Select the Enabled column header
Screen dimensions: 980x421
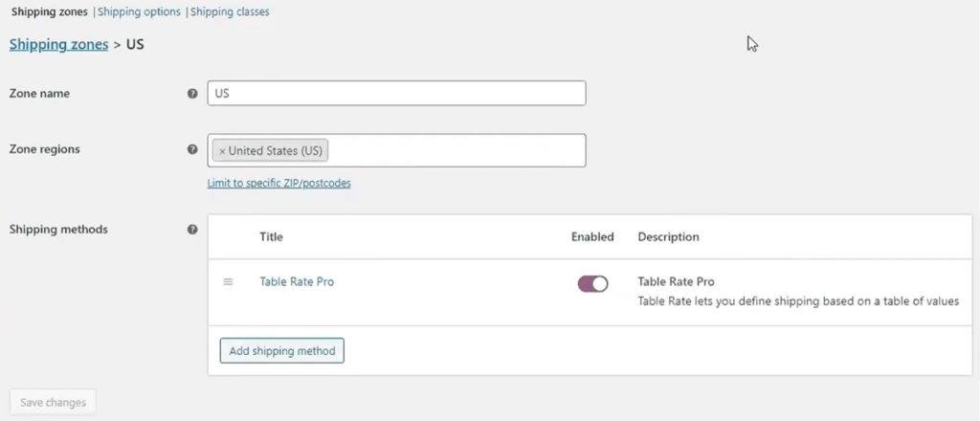[592, 236]
